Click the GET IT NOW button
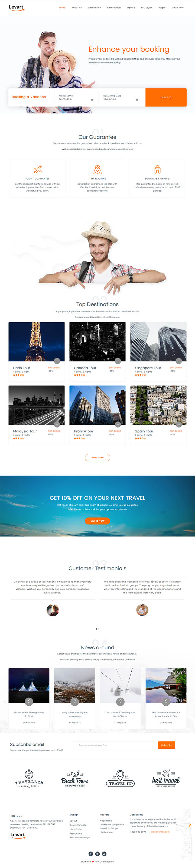This screenshot has width=195, height=868. click(97, 521)
